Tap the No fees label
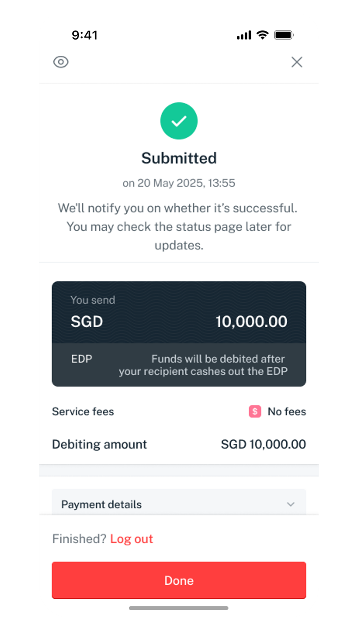This screenshot has height=644, width=358. pos(287,411)
